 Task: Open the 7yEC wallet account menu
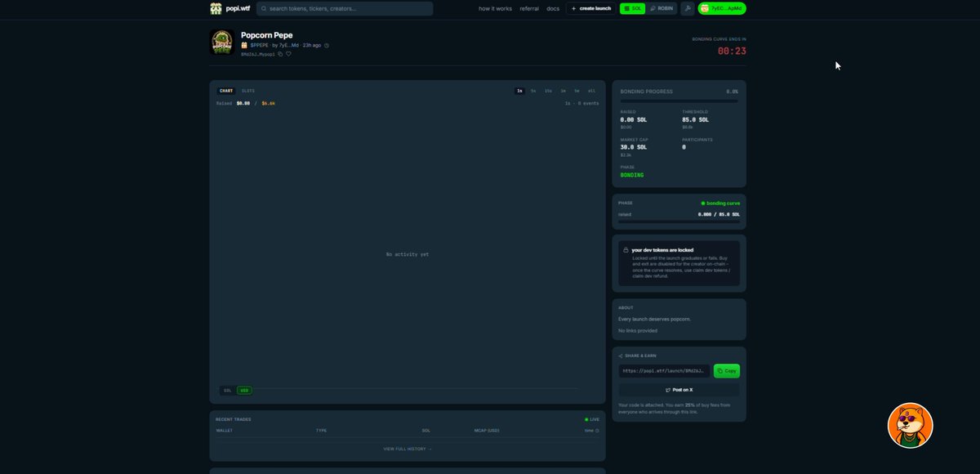coord(722,8)
